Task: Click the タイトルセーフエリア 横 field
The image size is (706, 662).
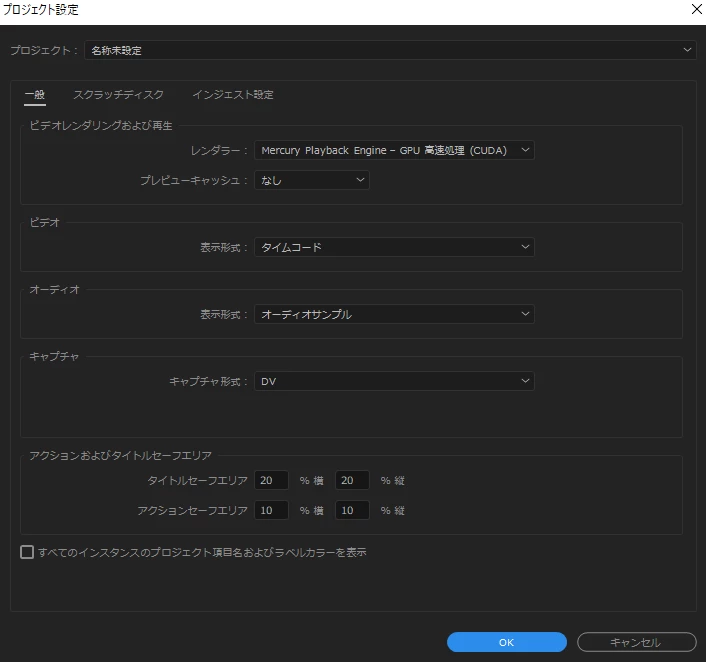Action: (271, 480)
